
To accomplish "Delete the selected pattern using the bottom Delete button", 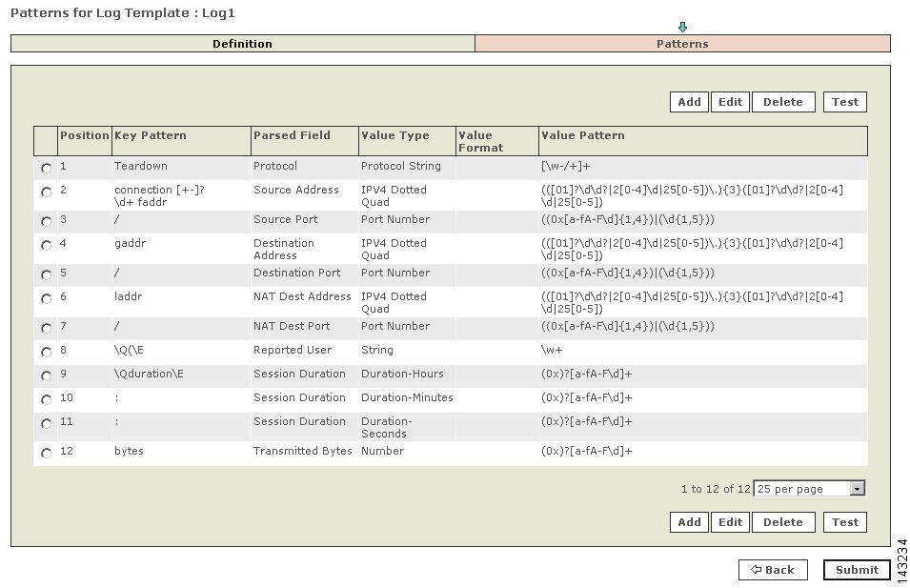I will point(783,521).
